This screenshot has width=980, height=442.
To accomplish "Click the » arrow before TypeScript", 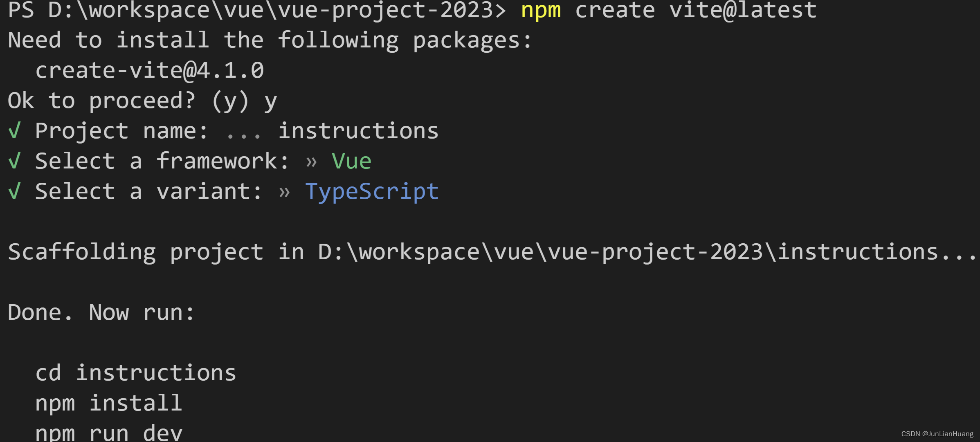I will (284, 192).
